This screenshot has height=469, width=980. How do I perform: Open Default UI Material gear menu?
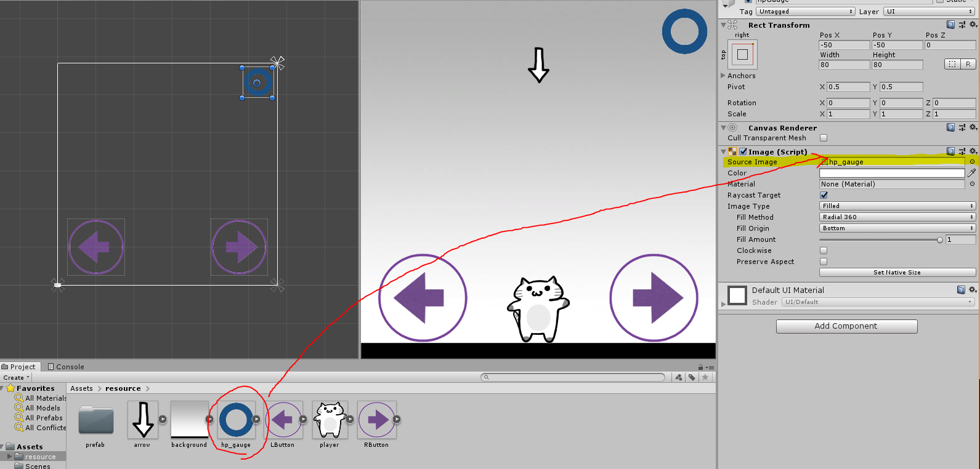tap(973, 290)
